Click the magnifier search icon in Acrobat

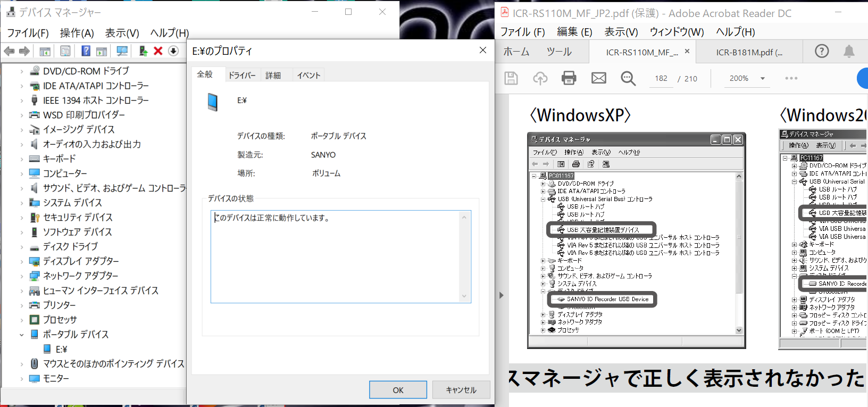[628, 78]
